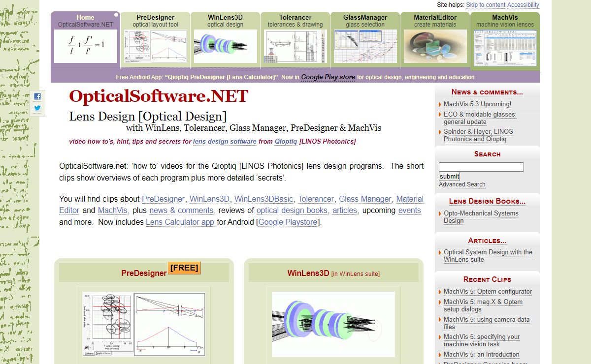
Task: Open the PreDesigner [FREE] card title
Action: (x=144, y=273)
